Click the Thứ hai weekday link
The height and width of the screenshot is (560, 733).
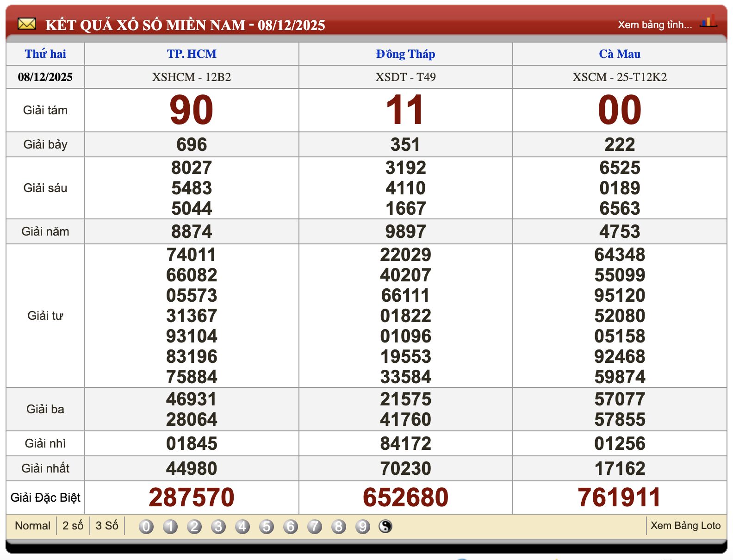click(45, 54)
